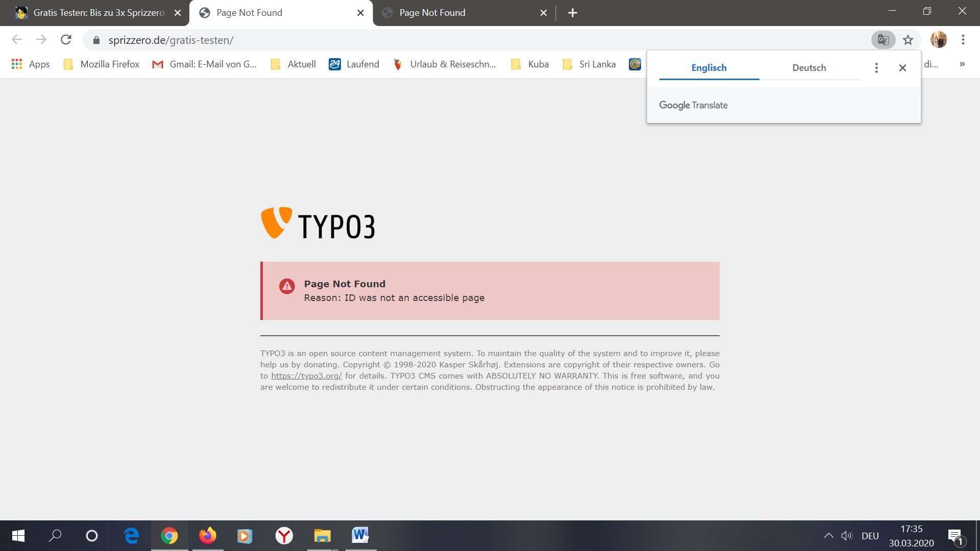Open Windows taskbar search

point(55,536)
